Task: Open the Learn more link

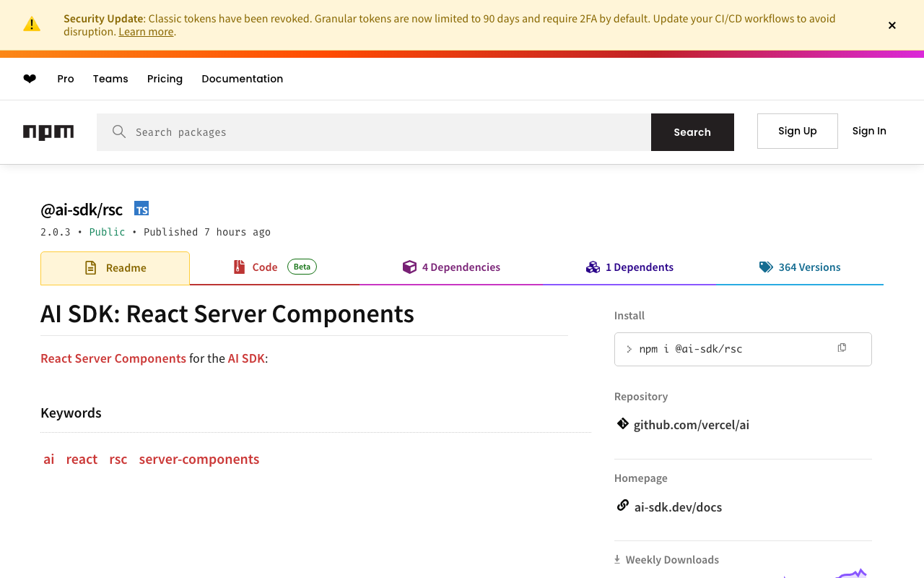Action: tap(146, 32)
